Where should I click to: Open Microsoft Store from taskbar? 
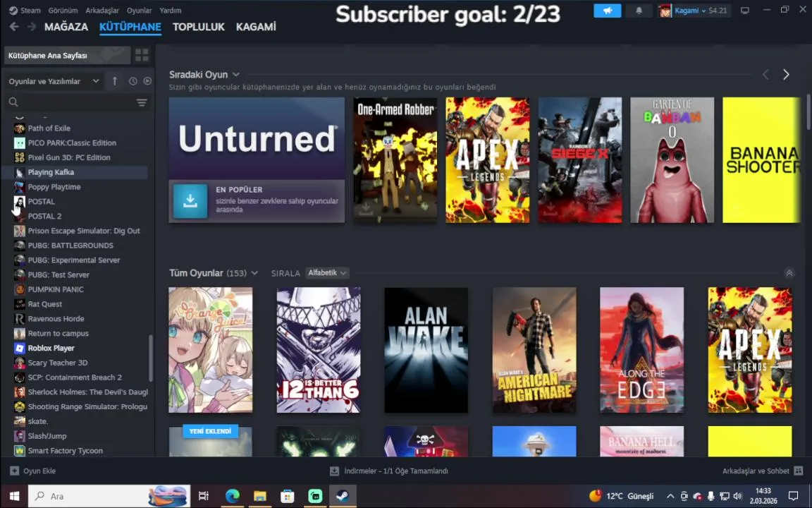288,496
